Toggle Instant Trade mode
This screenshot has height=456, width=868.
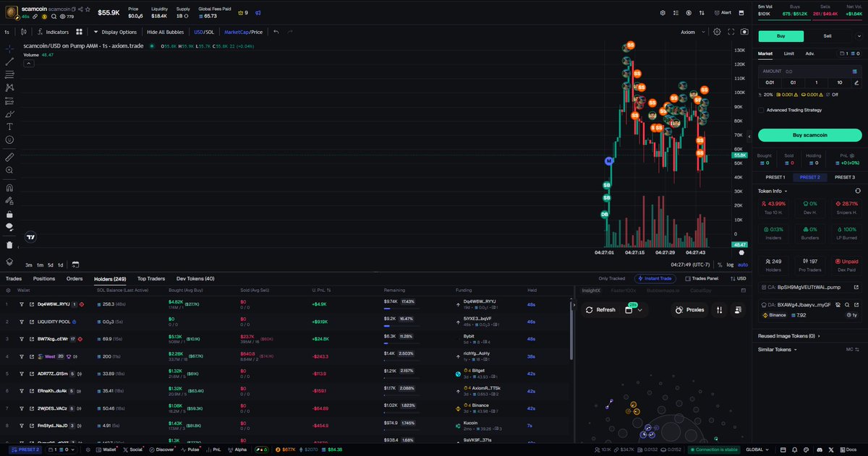(x=656, y=278)
